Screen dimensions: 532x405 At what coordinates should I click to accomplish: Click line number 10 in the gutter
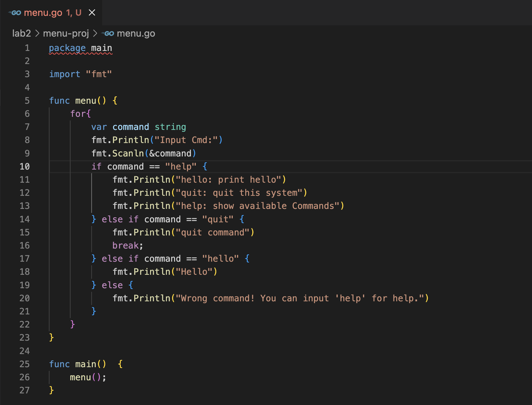(x=25, y=167)
